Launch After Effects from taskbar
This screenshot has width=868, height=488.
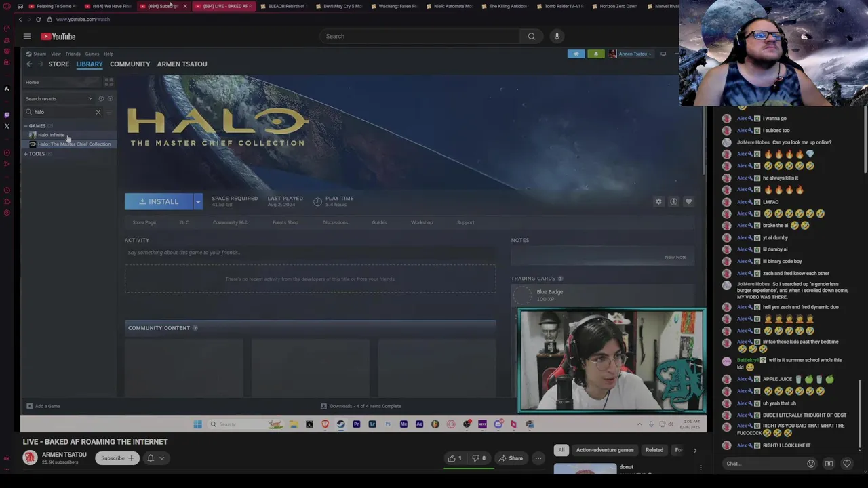tap(419, 424)
